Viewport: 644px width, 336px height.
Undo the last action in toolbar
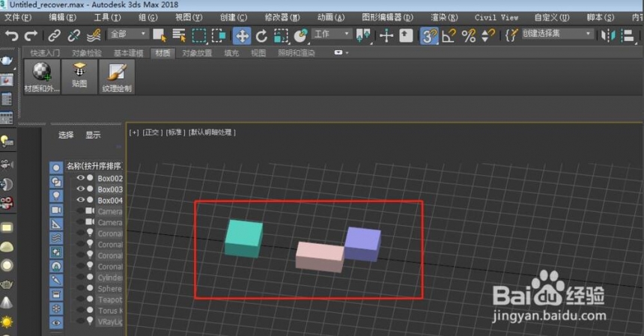point(11,36)
